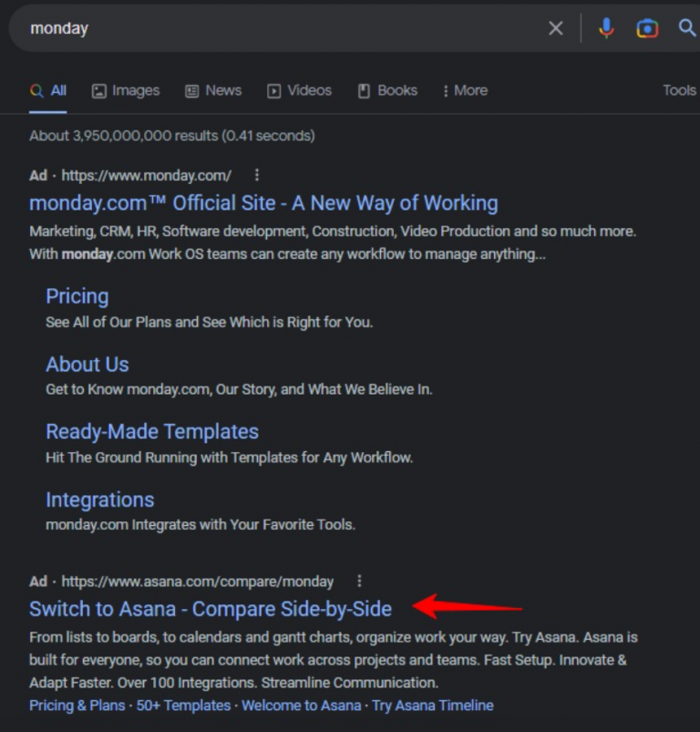Open the Welcome to Asana link
Screen dimensions: 700x732
pyautogui.click(x=302, y=706)
